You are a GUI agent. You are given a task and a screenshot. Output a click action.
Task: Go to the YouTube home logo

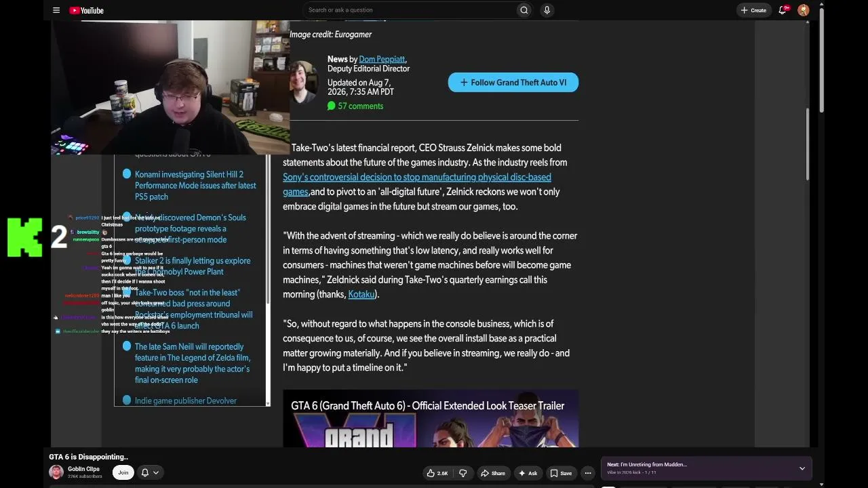click(x=86, y=10)
